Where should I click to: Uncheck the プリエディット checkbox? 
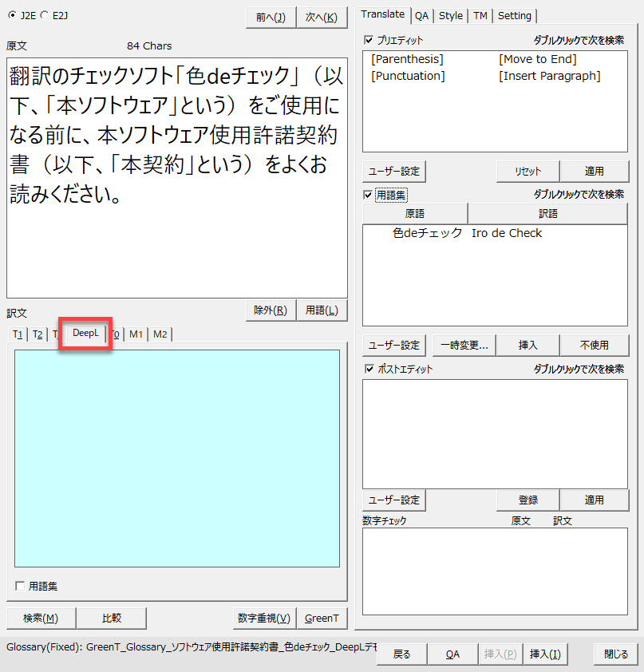point(369,39)
